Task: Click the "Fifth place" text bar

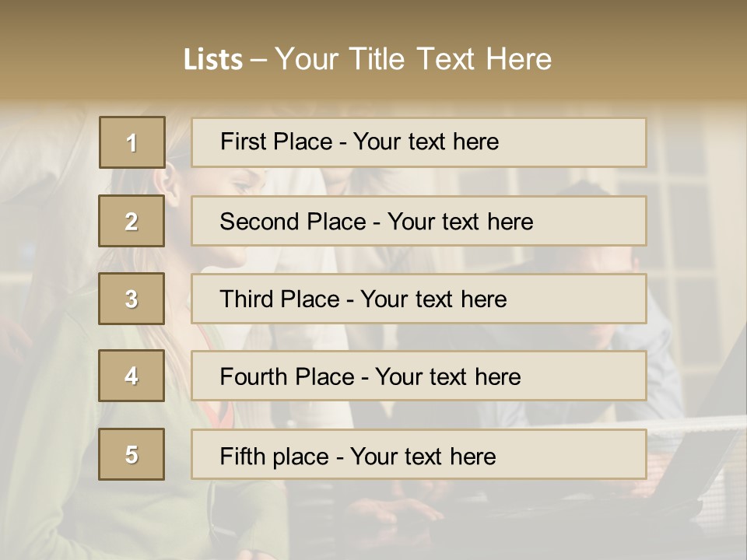Action: coord(419,455)
